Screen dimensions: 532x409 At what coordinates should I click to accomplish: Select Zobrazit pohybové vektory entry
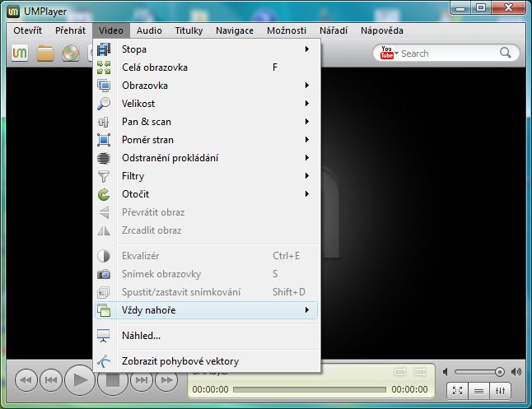(206, 361)
